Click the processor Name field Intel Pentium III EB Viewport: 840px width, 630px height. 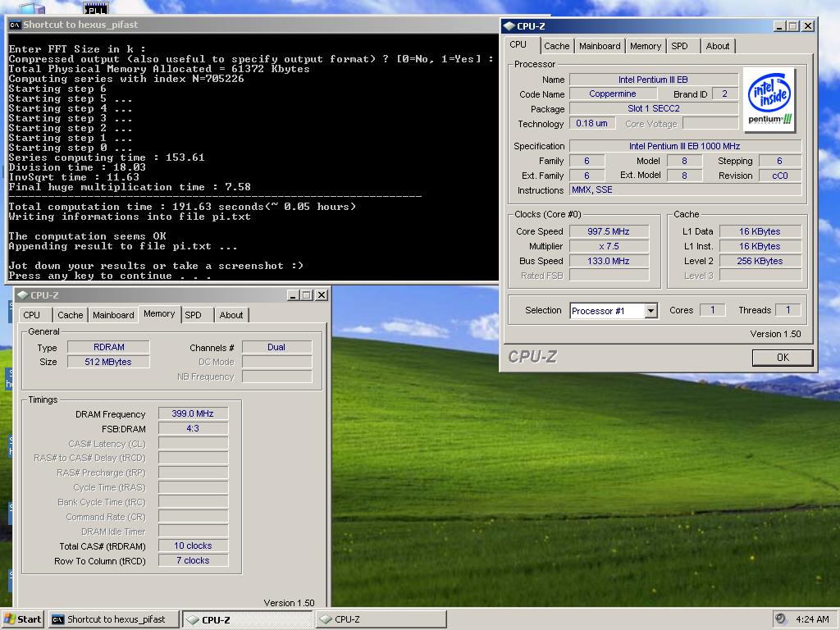[x=653, y=80]
